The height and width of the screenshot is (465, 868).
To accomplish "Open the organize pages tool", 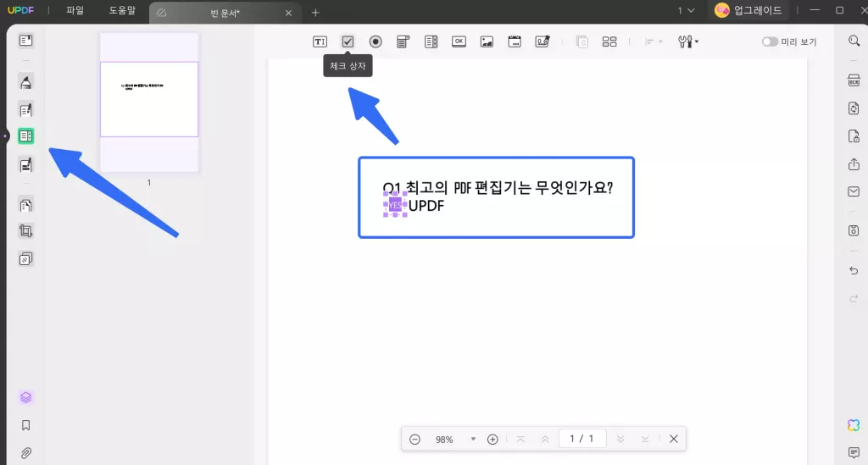I will pyautogui.click(x=25, y=206).
